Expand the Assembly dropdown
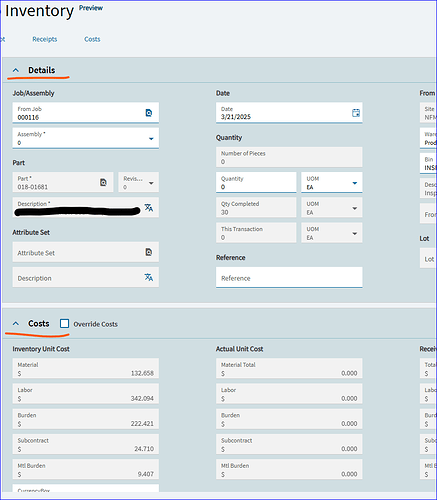 [151, 139]
